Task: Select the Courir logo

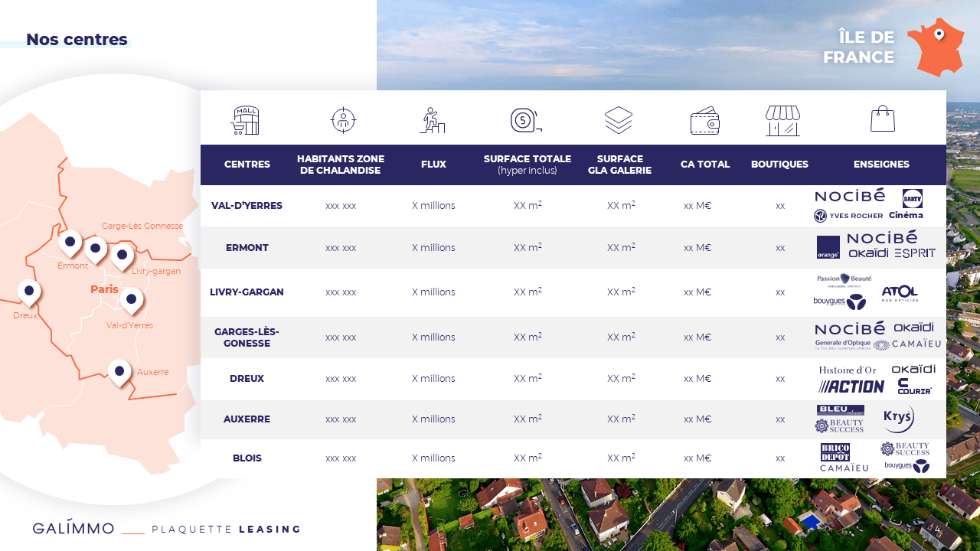Action: pyautogui.click(x=914, y=386)
